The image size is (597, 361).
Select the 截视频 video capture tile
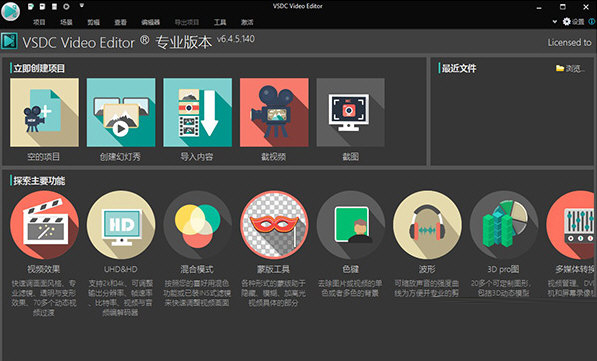(x=274, y=112)
